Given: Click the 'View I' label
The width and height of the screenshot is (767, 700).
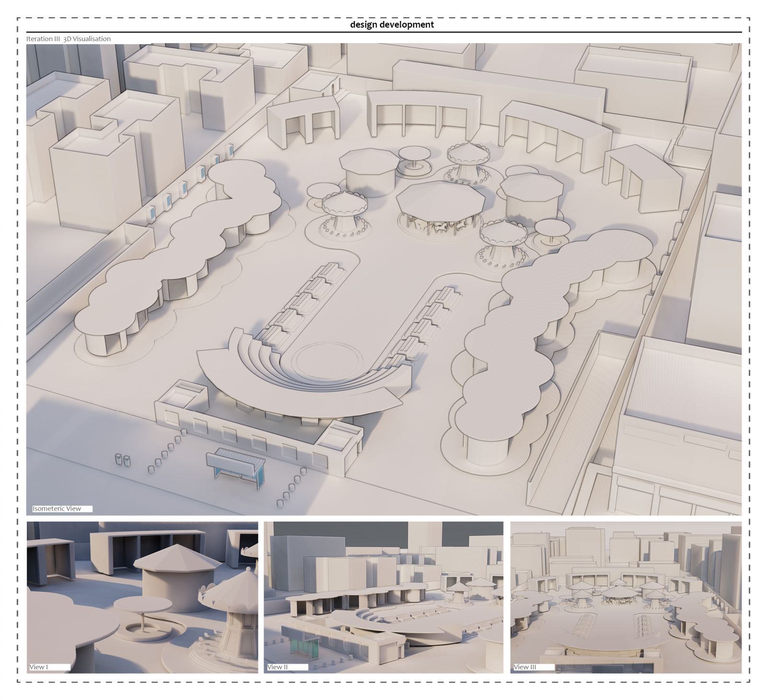Looking at the screenshot, I should [38, 667].
